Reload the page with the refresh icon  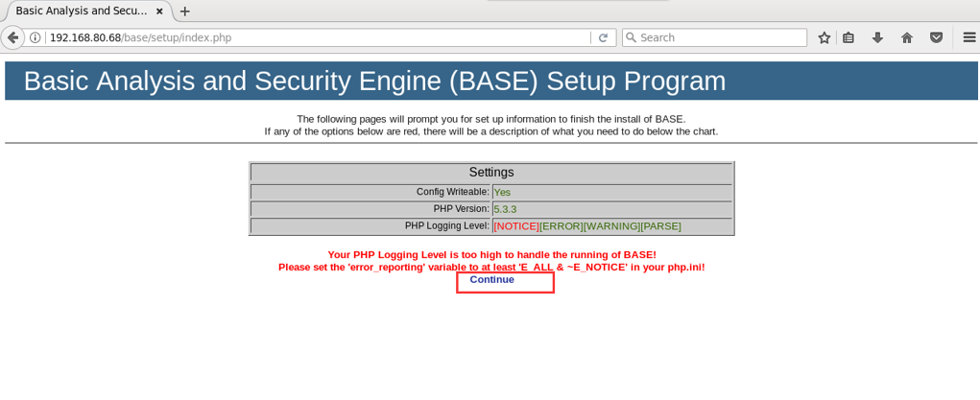603,37
